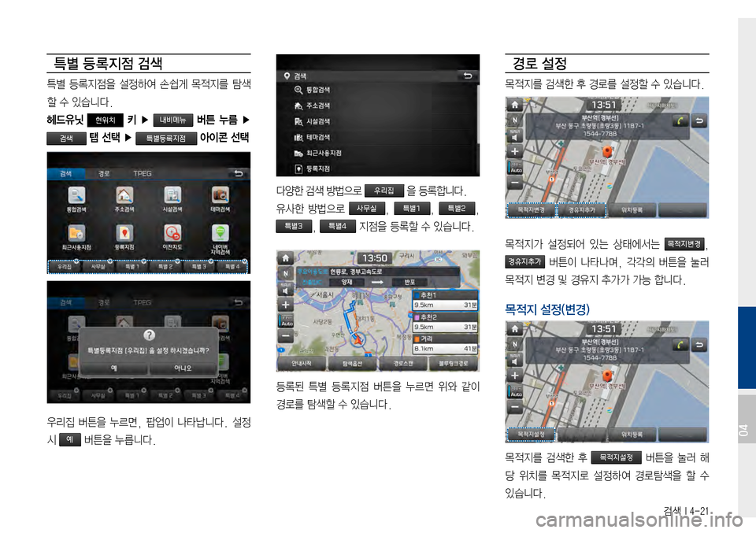Toggle Auto scale on map with 목적지설정 button
The height and width of the screenshot is (533, 756).
[515, 392]
